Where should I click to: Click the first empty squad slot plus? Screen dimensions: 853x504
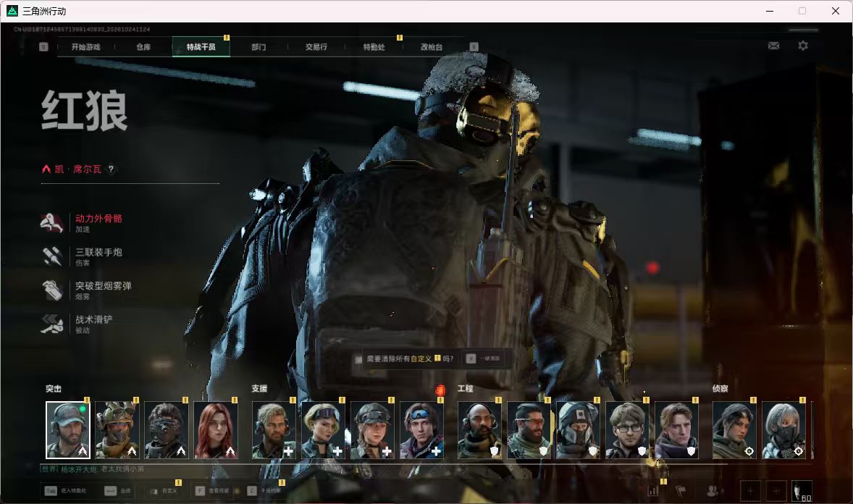coord(750,491)
